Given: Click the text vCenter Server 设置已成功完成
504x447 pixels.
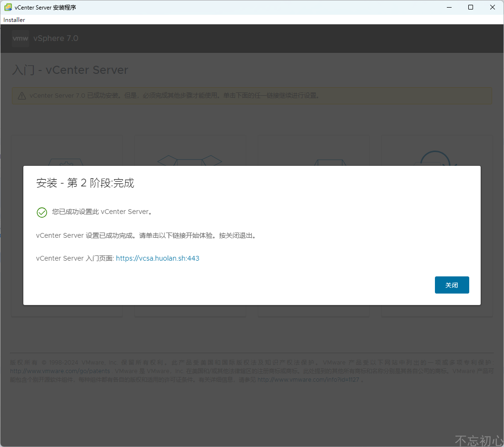Looking at the screenshot, I should point(84,235).
